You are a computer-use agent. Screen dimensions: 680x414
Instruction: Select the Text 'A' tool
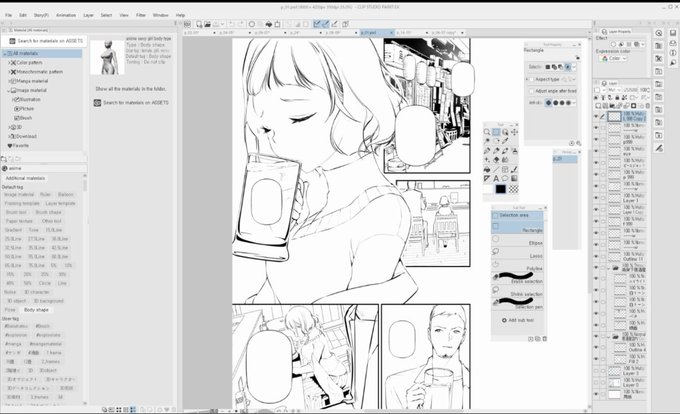[496, 178]
